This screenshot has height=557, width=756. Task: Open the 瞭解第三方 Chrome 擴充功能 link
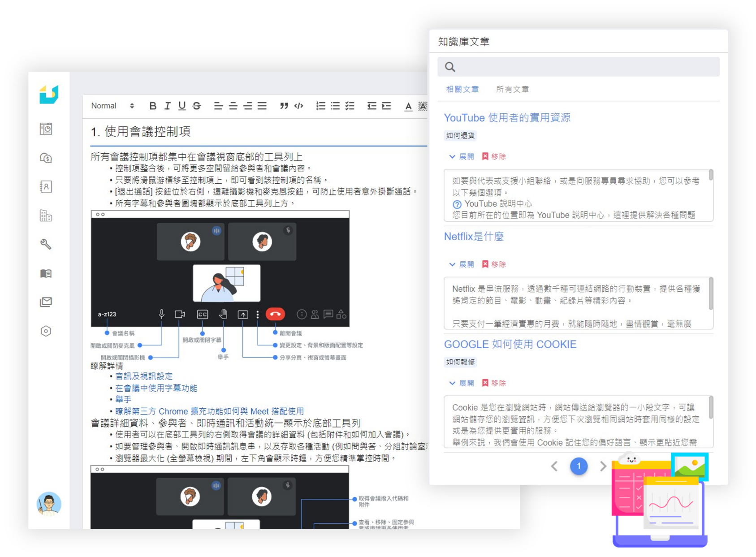click(209, 411)
